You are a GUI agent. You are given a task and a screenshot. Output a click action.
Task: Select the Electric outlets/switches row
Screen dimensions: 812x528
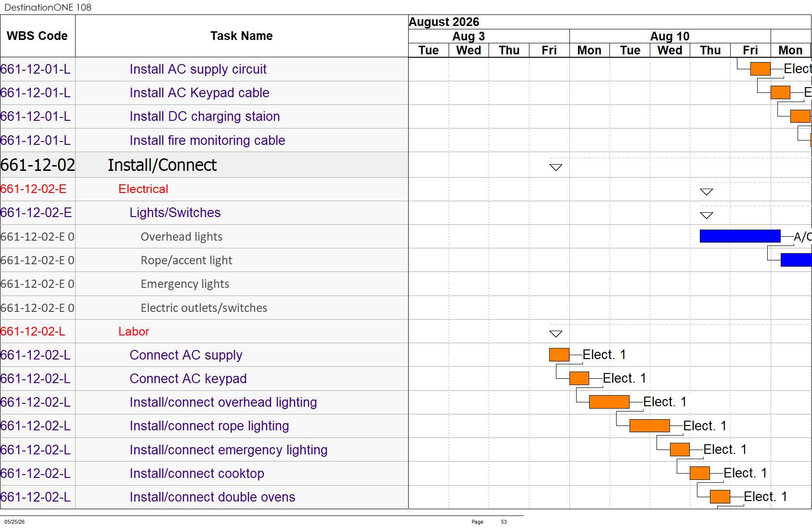pos(204,308)
